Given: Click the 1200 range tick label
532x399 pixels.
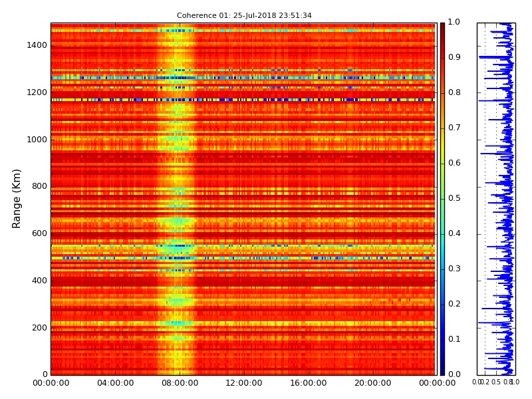Looking at the screenshot, I should tap(37, 92).
